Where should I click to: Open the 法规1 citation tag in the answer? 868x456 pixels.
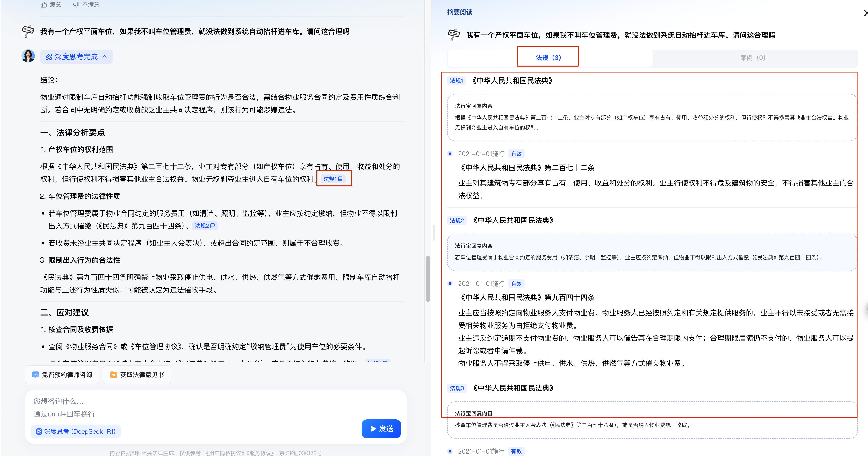coord(333,179)
